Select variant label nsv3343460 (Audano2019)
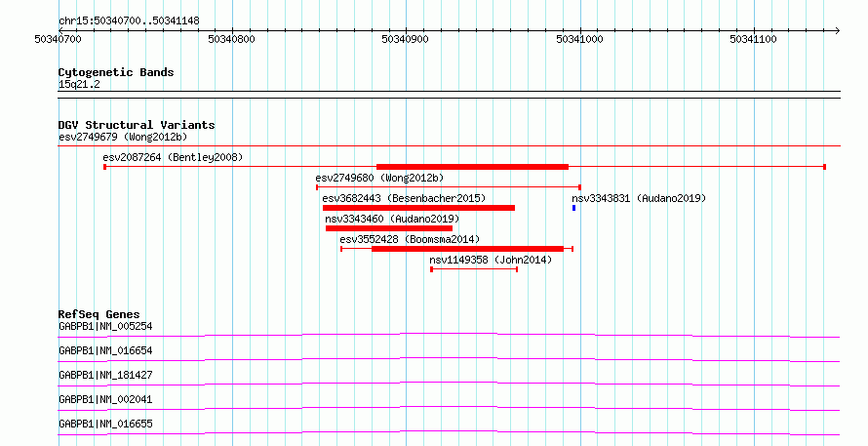 pos(392,219)
